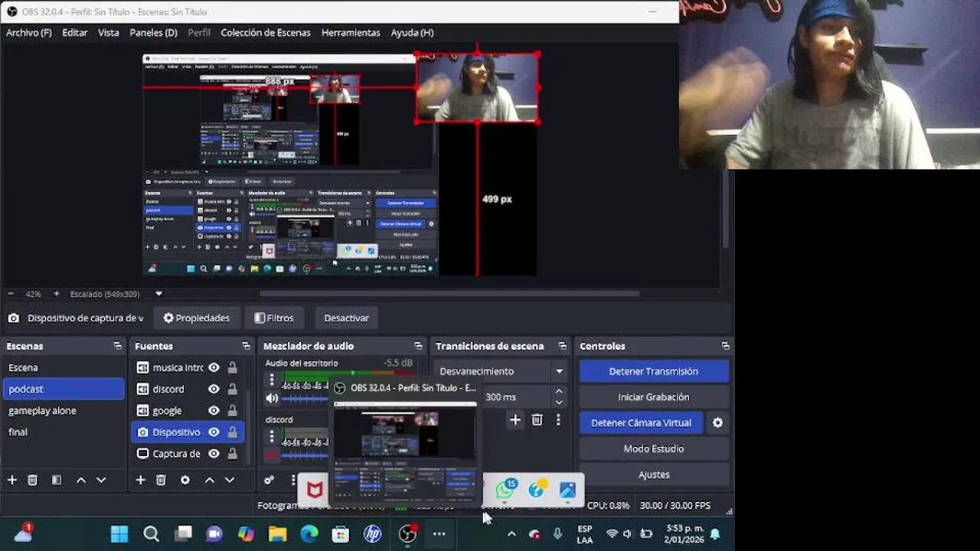Open Microsoft Store from taskbar

(341, 533)
